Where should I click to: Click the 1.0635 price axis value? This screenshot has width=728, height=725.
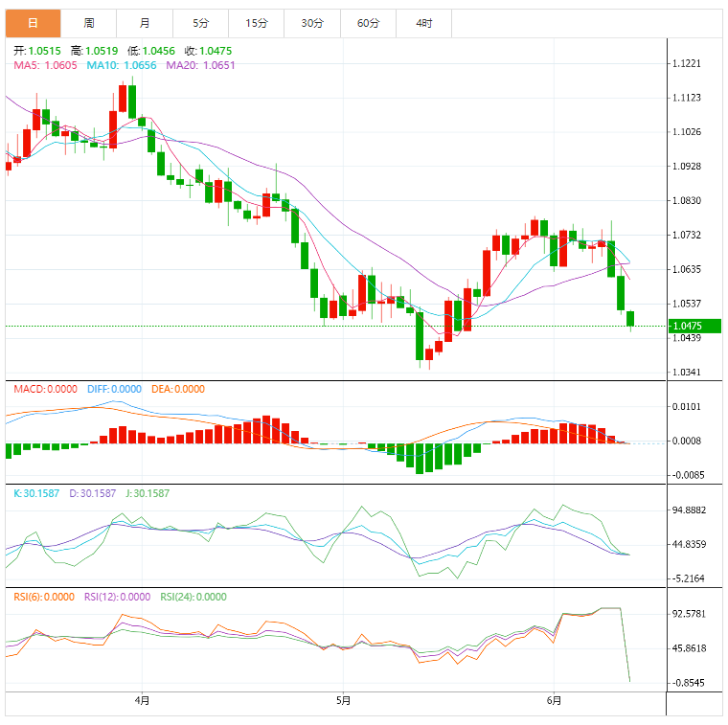point(687,270)
